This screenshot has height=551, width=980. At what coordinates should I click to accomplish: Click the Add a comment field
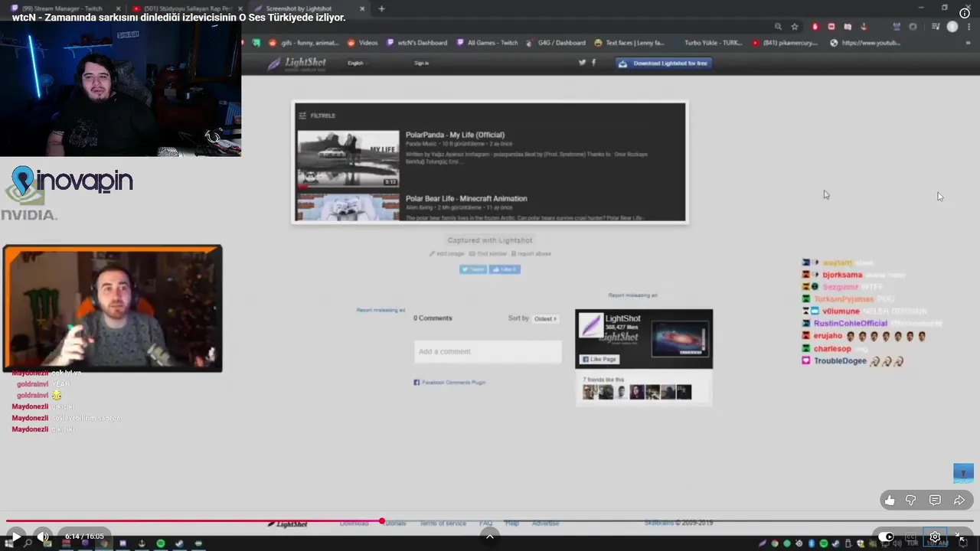click(x=488, y=351)
